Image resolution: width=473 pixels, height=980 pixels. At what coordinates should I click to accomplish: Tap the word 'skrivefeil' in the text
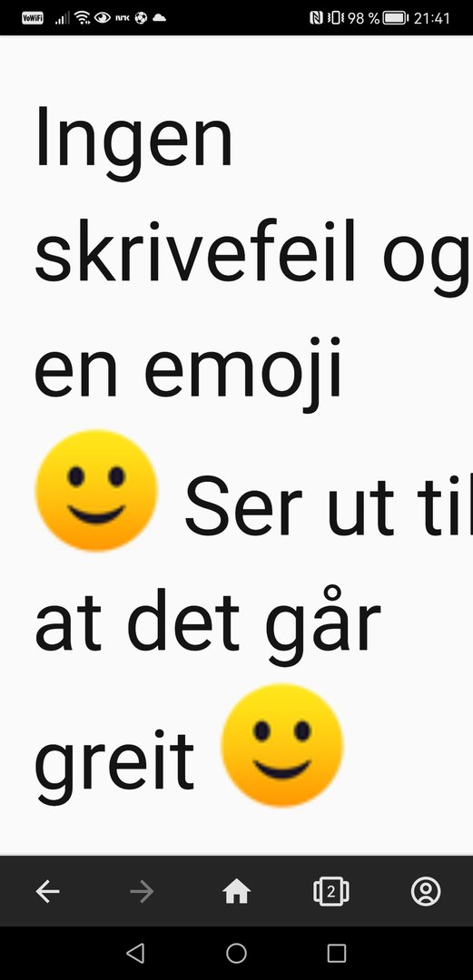click(x=195, y=250)
